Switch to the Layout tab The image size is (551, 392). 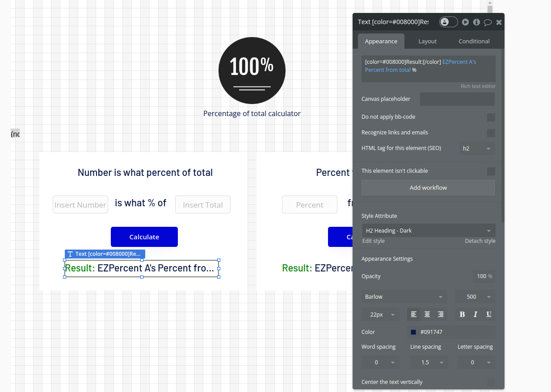click(428, 41)
